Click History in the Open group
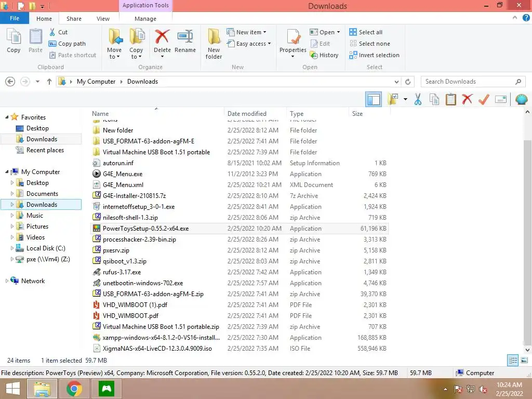The height and width of the screenshot is (399, 532). coord(324,55)
